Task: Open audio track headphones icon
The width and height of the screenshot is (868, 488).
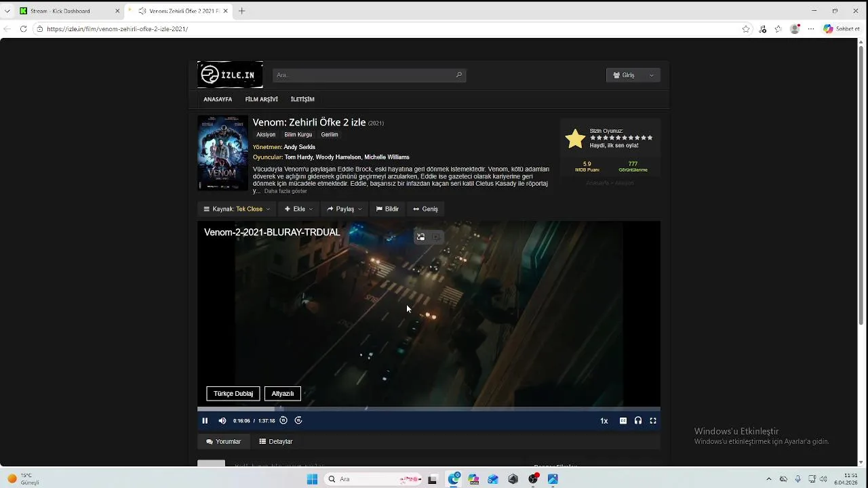Action: 638,421
